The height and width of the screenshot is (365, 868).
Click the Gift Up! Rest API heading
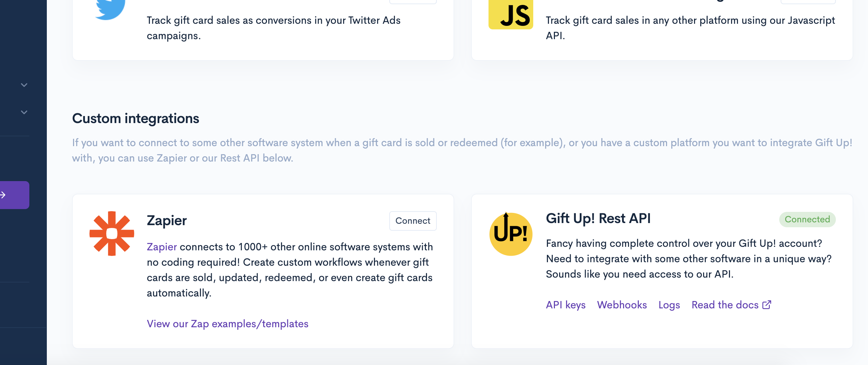pos(598,219)
